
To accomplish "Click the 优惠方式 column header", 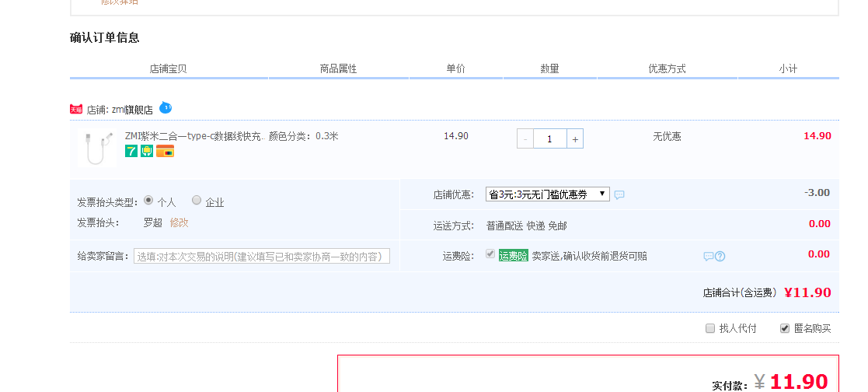I will click(667, 68).
